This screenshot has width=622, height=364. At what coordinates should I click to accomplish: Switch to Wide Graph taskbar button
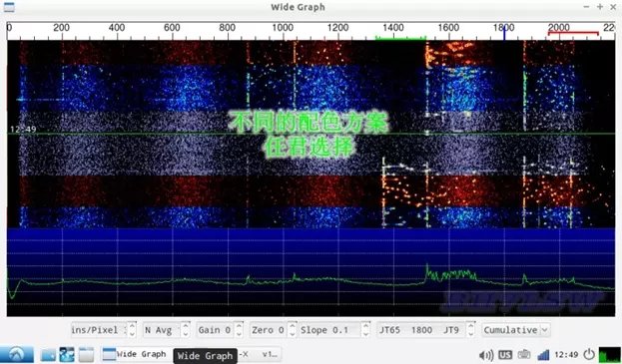pyautogui.click(x=135, y=354)
